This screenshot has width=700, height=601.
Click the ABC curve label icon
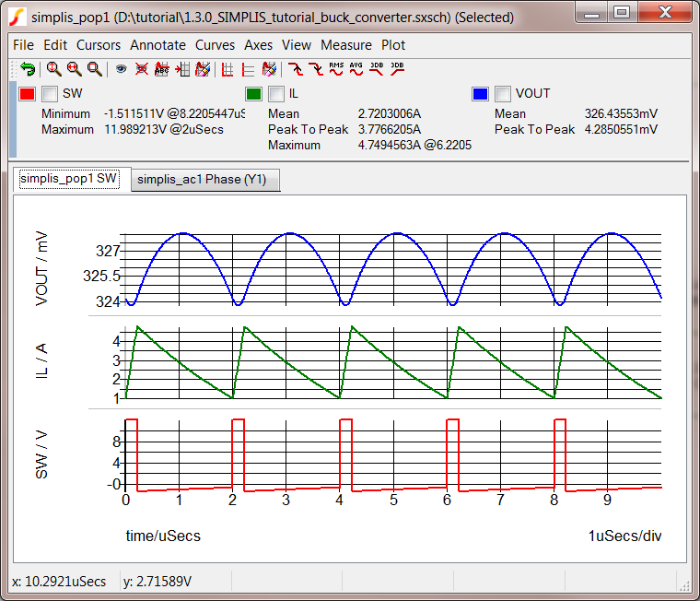point(161,69)
